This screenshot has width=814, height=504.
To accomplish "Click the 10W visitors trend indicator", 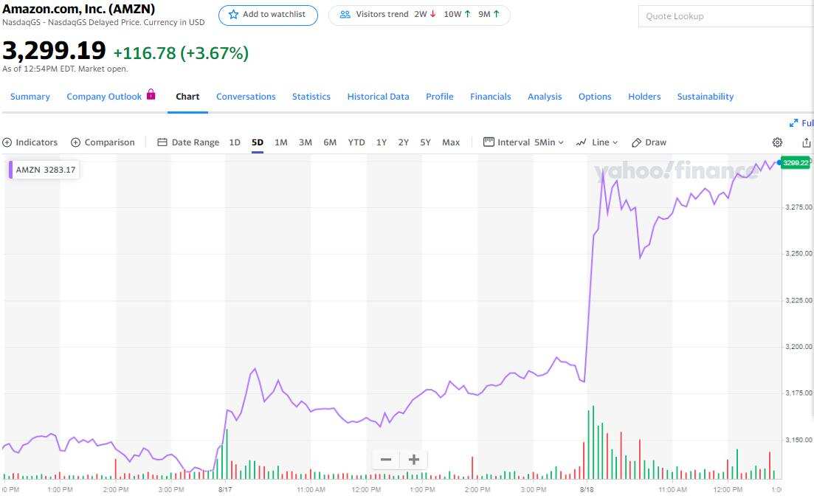I will (457, 15).
